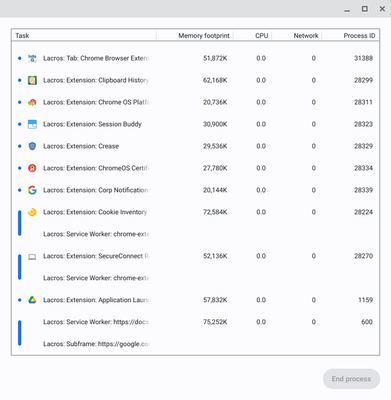Maximize the Task Manager window
The height and width of the screenshot is (400, 391).
pyautogui.click(x=365, y=9)
